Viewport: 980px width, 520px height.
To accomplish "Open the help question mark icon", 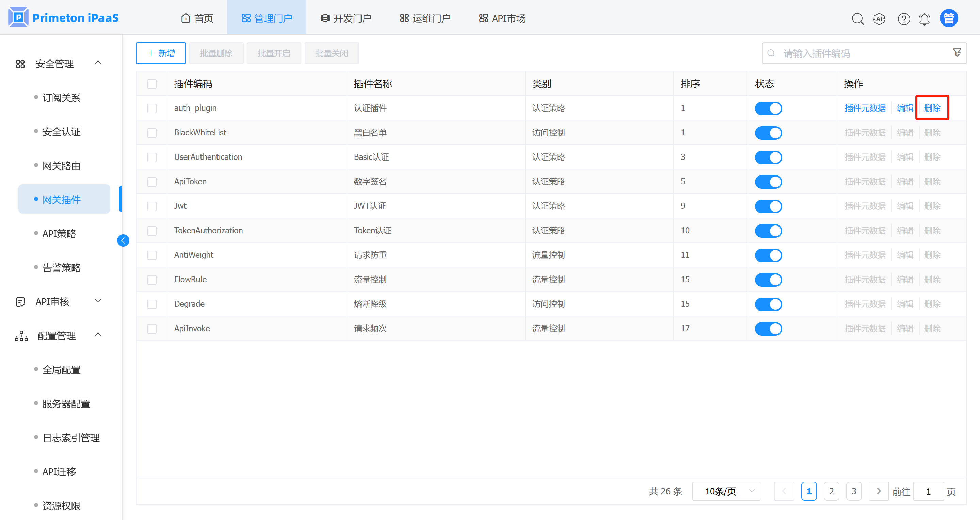I will tap(903, 19).
